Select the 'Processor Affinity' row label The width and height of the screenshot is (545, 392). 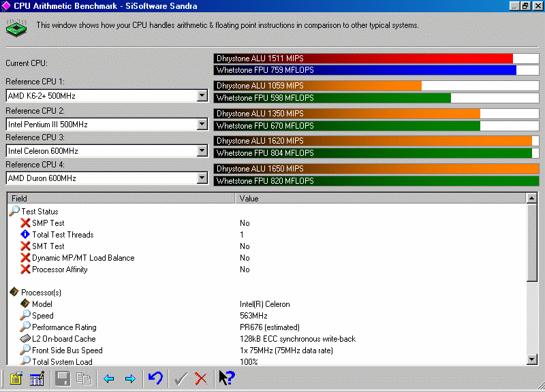[x=60, y=269]
